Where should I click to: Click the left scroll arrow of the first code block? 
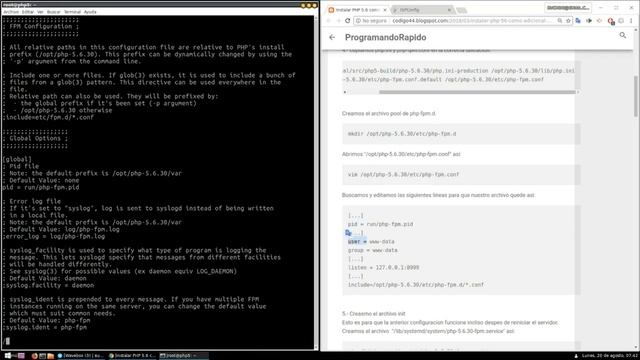coord(345,92)
